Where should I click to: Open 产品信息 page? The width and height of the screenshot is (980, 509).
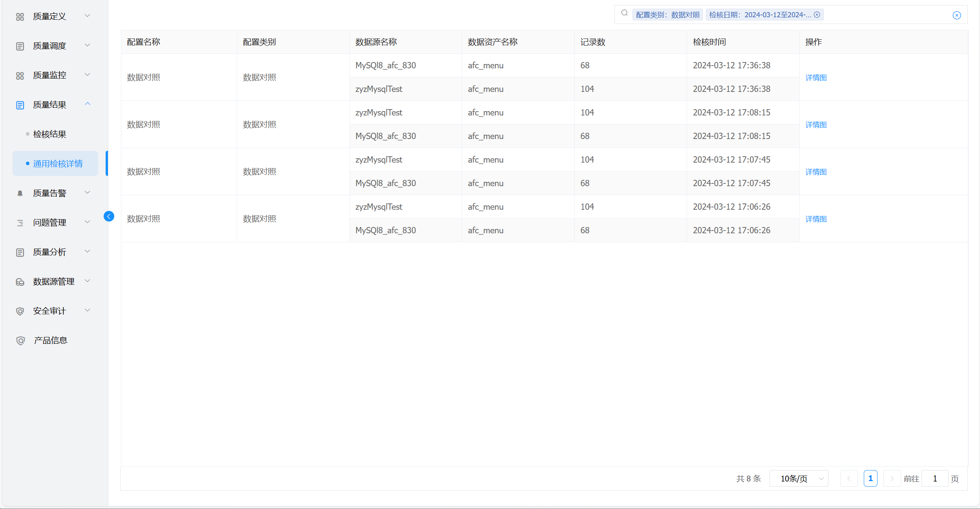point(50,341)
